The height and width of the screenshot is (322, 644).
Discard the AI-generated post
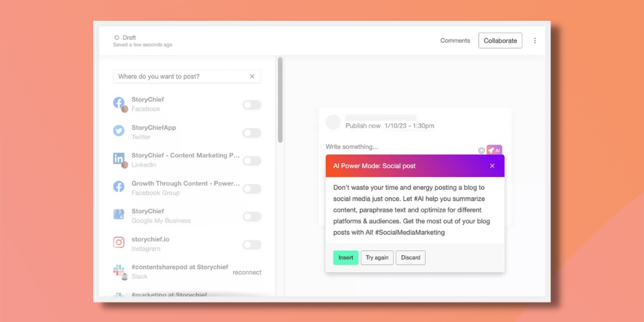(411, 257)
